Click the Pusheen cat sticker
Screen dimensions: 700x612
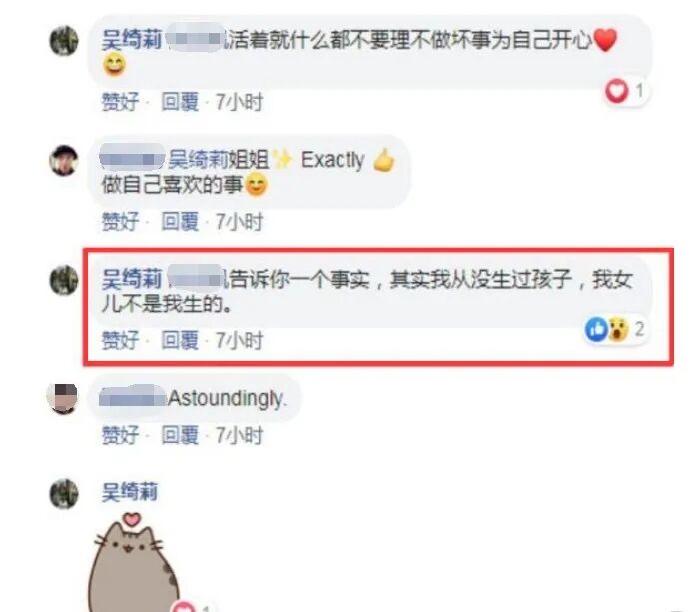134,564
